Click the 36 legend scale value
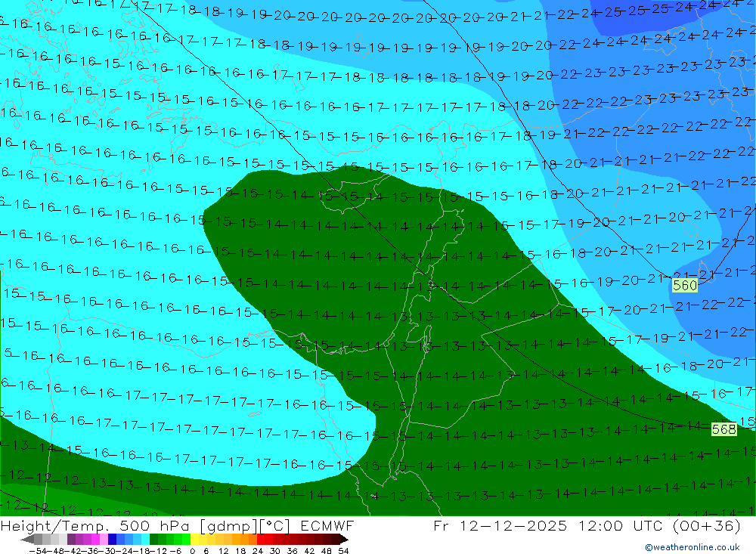 [292, 551]
